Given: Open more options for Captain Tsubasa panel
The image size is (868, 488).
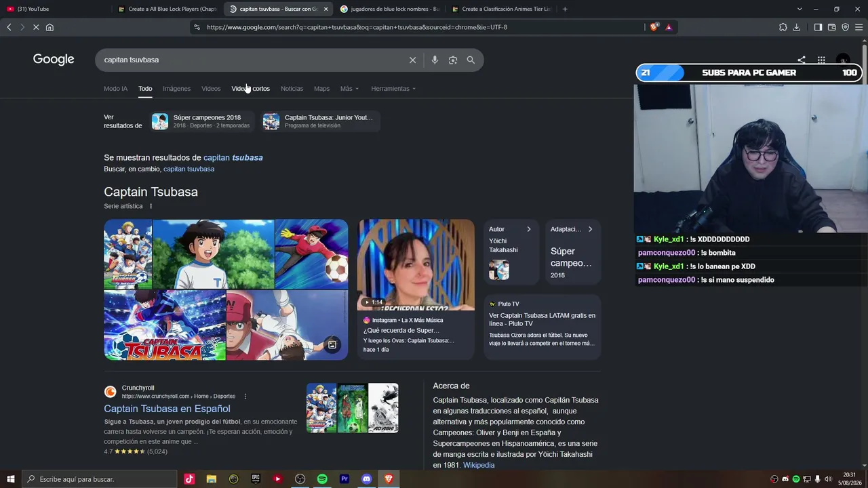Looking at the screenshot, I should (151, 206).
